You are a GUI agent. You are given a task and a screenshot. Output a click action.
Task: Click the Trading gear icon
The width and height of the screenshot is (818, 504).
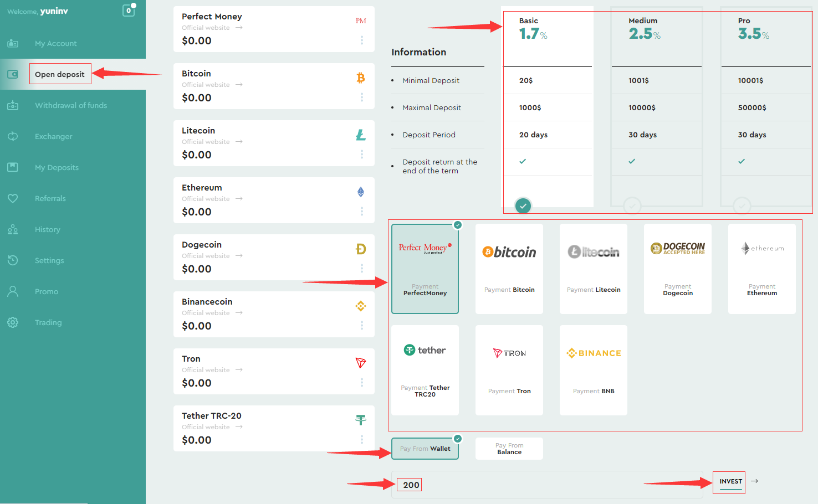[x=13, y=322]
